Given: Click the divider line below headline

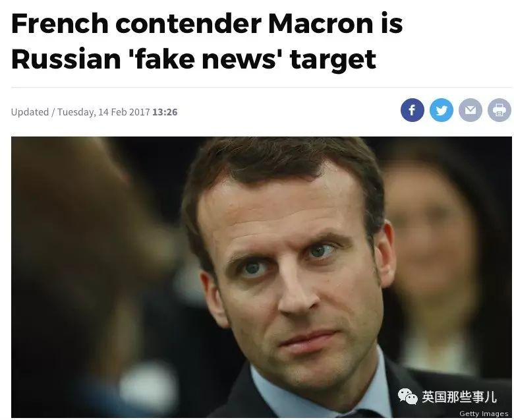Looking at the screenshot, I should pyautogui.click(x=261, y=88).
